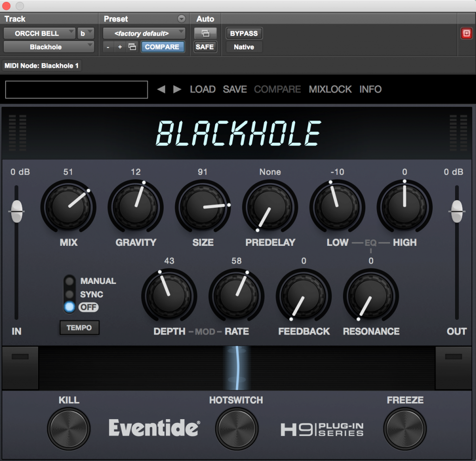Click the LOW EQ knob

tap(337, 208)
